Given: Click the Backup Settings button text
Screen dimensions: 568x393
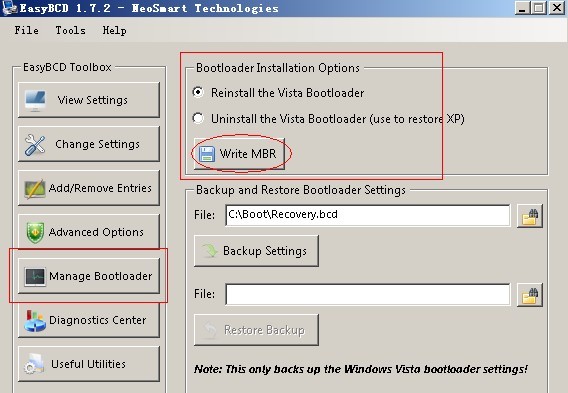Looking at the screenshot, I should (x=265, y=251).
